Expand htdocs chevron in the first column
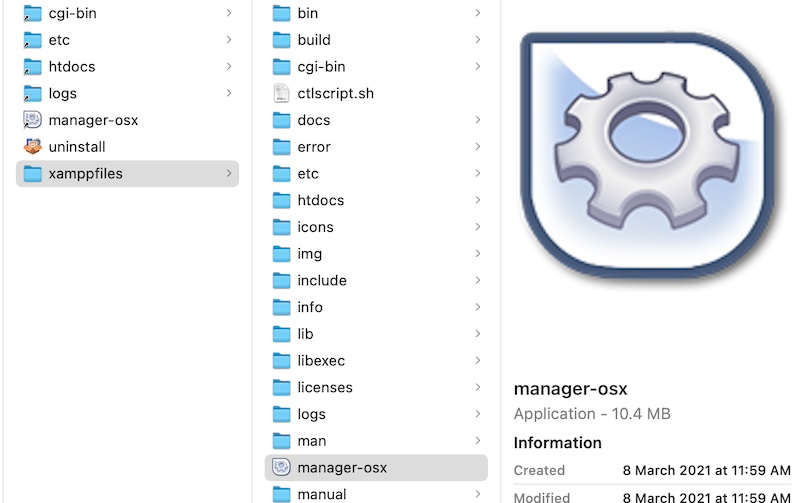800x503 pixels. [229, 66]
